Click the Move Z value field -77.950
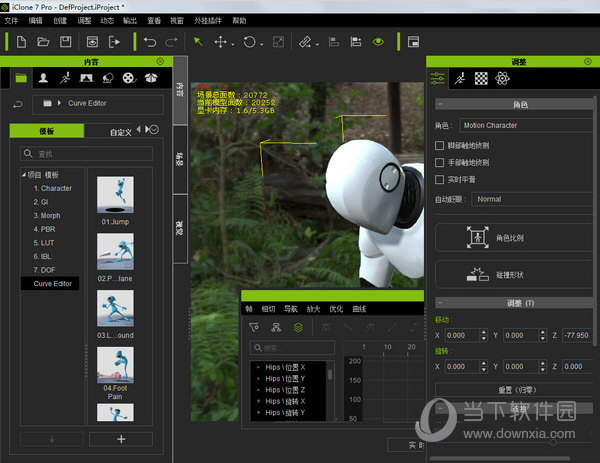This screenshot has height=463, width=600. (x=578, y=335)
